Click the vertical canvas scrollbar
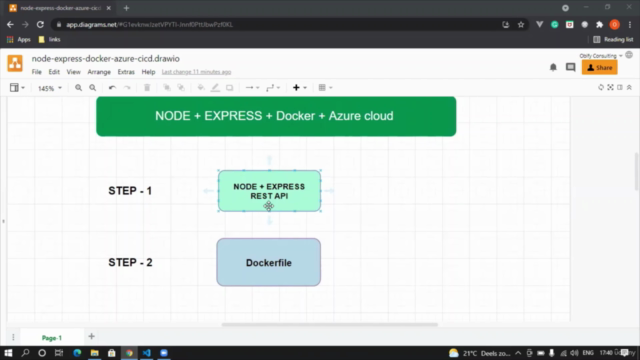The width and height of the screenshot is (640, 360). pos(637,171)
